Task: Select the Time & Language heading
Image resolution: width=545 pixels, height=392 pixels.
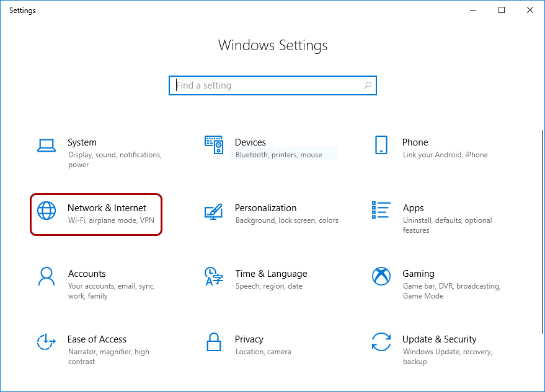Action: pos(271,274)
